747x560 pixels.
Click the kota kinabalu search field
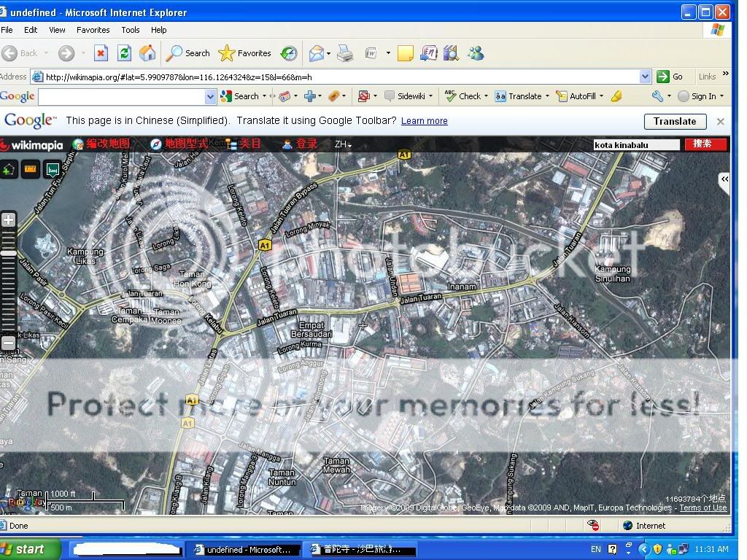pyautogui.click(x=636, y=144)
